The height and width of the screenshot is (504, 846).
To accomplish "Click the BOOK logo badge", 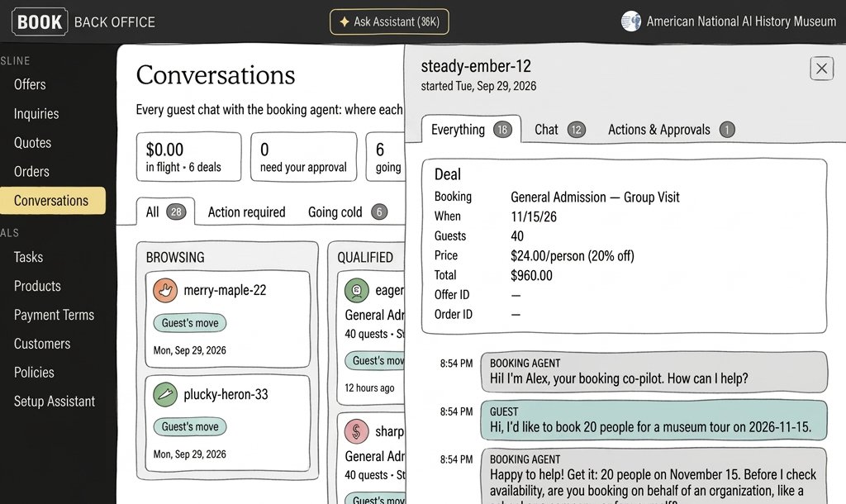I will tap(40, 21).
